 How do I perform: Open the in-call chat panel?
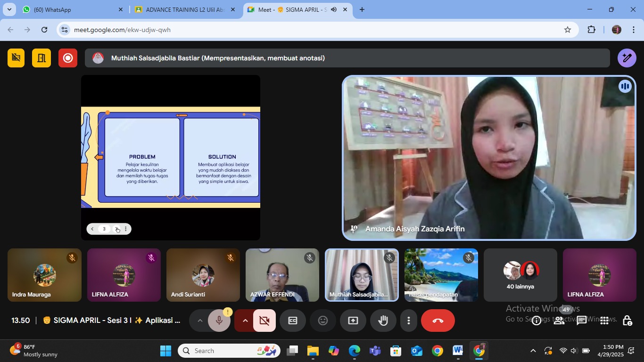582,321
